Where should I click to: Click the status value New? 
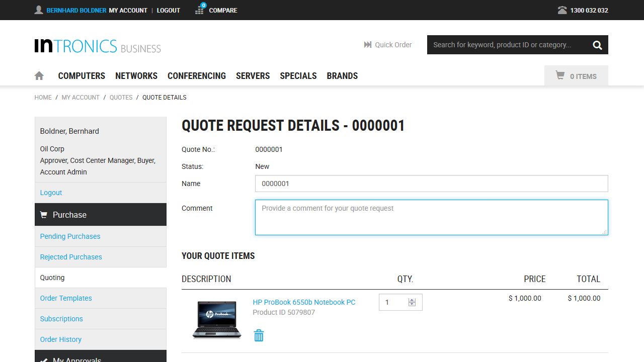262,166
